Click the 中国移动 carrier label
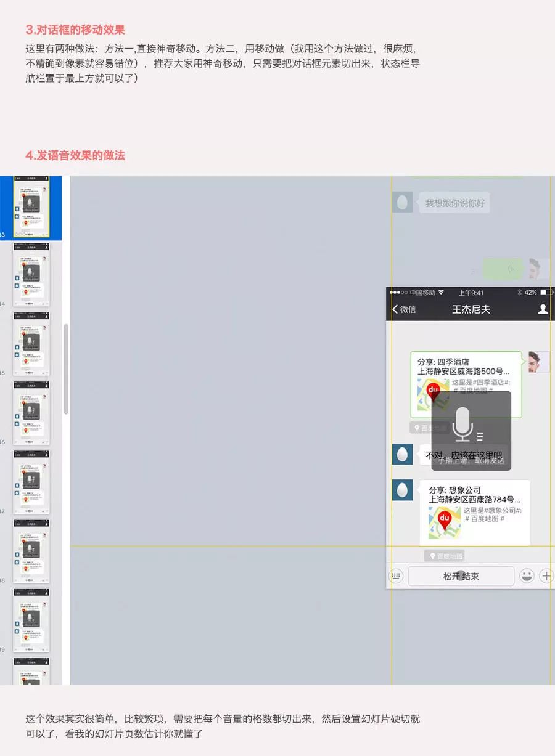 coord(422,292)
